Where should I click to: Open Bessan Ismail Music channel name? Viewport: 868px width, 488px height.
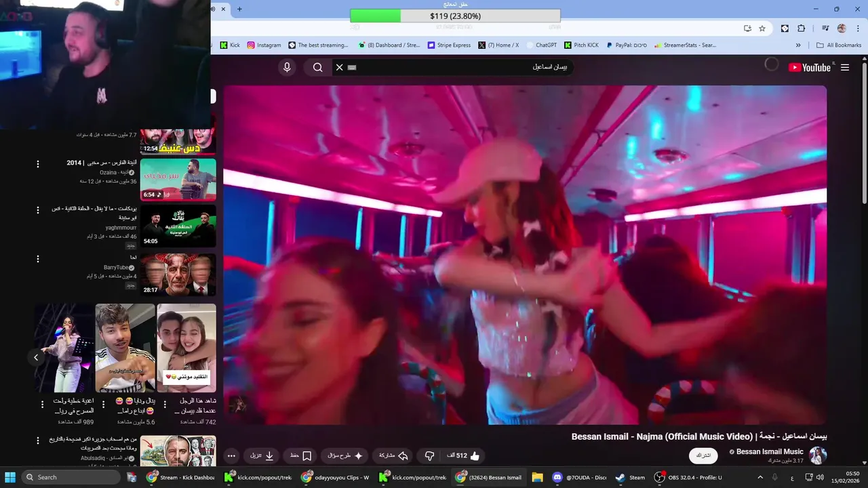770,451
